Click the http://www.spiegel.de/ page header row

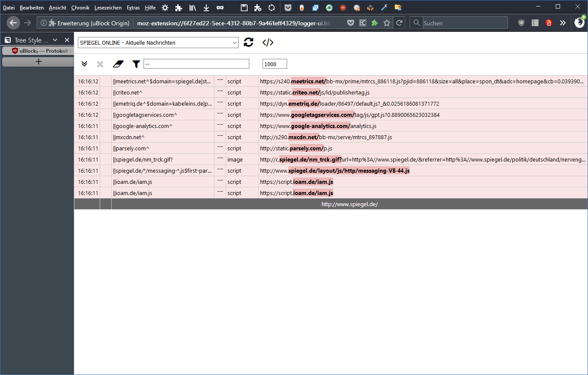tap(349, 204)
